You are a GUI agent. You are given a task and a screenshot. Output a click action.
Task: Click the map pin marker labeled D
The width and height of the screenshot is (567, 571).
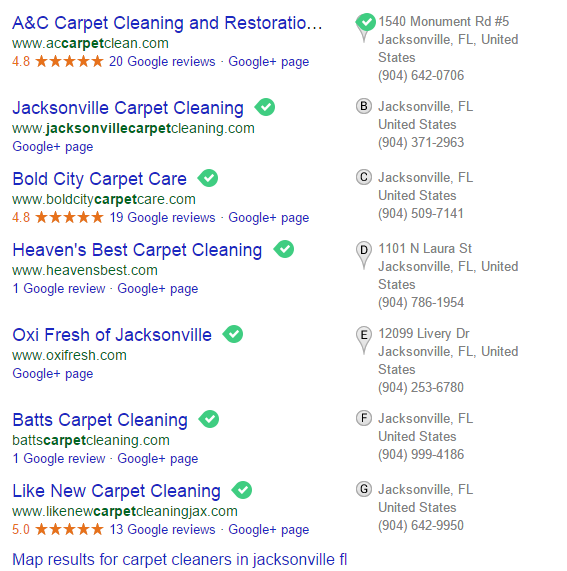point(364,255)
